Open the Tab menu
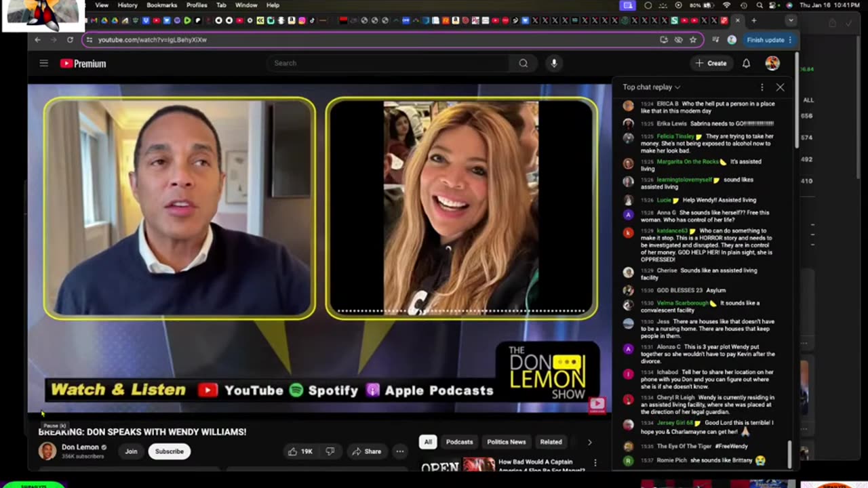Image resolution: width=868 pixels, height=488 pixels. coord(221,5)
